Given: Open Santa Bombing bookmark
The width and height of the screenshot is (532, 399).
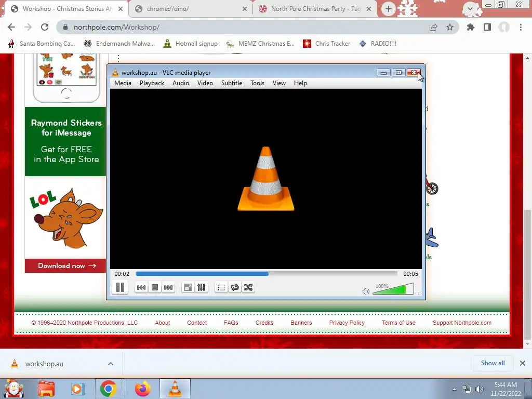Looking at the screenshot, I should point(42,44).
